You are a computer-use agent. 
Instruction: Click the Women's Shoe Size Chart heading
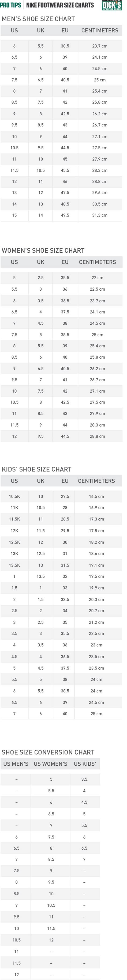click(43, 250)
